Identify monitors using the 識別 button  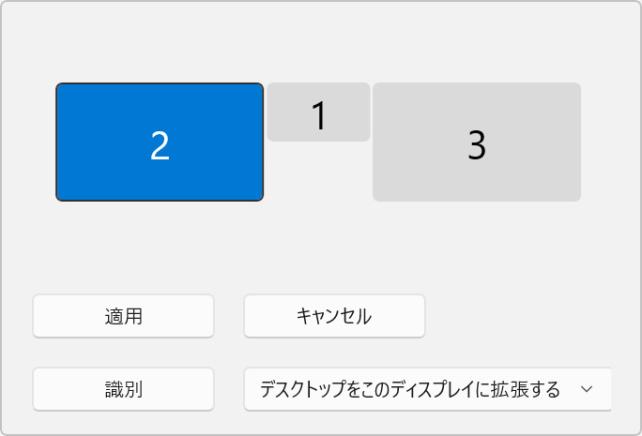(x=123, y=389)
